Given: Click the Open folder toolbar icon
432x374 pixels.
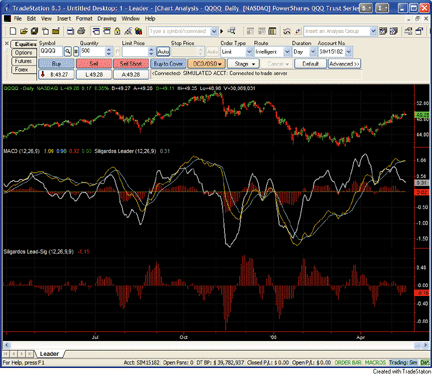Looking at the screenshot, I should pos(24,31).
